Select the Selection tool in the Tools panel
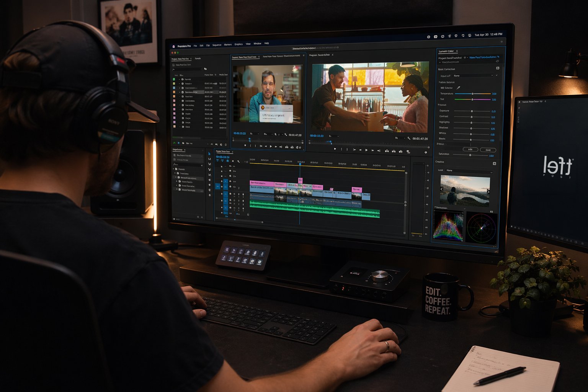Viewport: 588px width, 392px height. click(209, 153)
